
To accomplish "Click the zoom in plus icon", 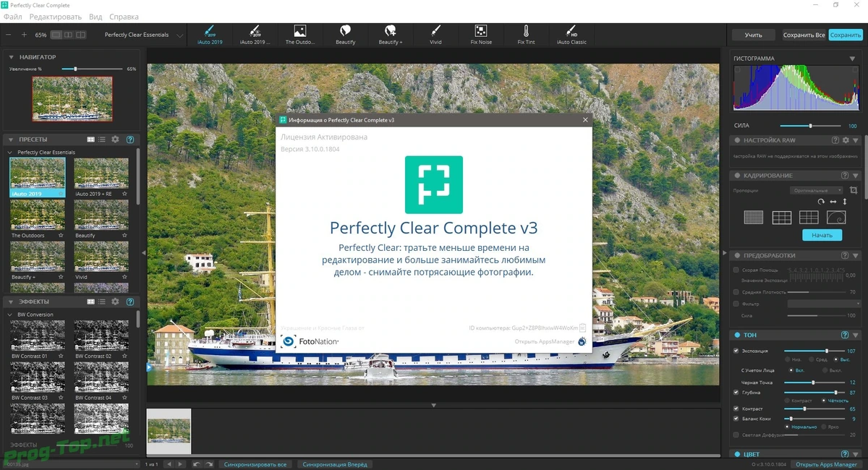I will 24,35.
